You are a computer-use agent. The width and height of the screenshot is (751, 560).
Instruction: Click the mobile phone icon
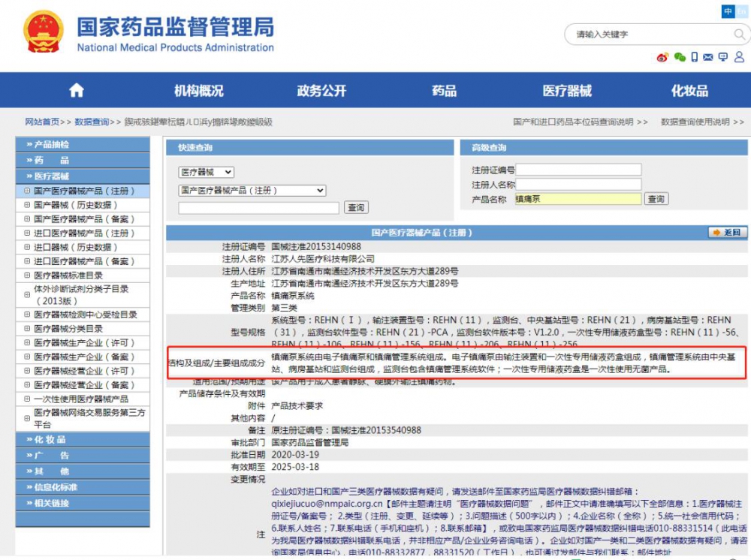pyautogui.click(x=695, y=57)
